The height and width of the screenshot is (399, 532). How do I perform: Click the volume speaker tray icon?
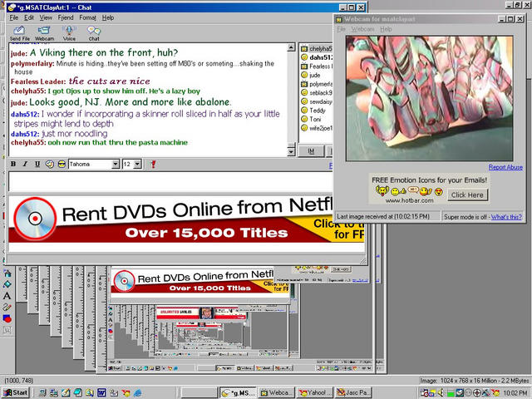pyautogui.click(x=441, y=392)
